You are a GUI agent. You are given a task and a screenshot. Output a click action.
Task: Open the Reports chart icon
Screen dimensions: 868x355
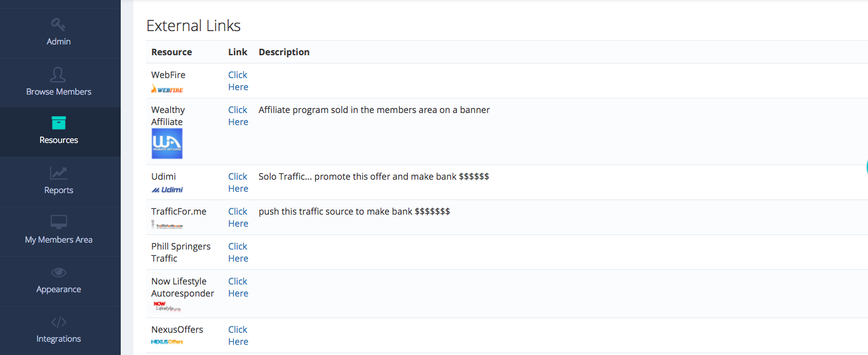click(x=58, y=173)
